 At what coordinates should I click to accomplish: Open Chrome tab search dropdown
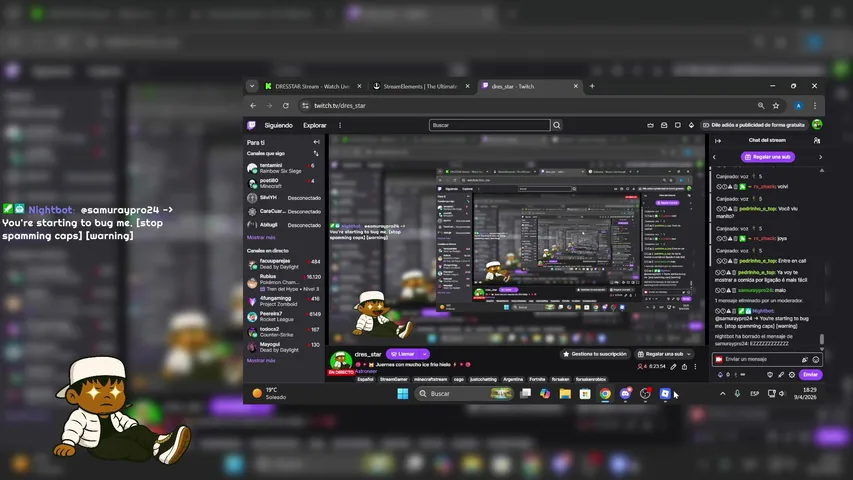[x=252, y=86]
